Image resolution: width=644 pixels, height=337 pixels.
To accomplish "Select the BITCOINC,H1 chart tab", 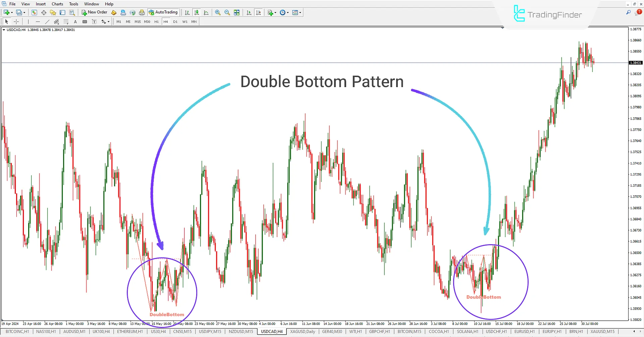I will pos(17,331).
